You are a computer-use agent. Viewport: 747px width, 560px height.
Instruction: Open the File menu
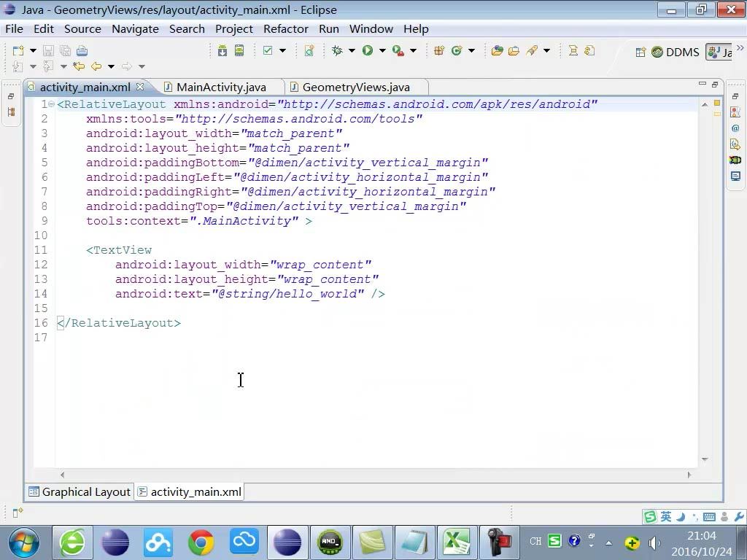(15, 29)
